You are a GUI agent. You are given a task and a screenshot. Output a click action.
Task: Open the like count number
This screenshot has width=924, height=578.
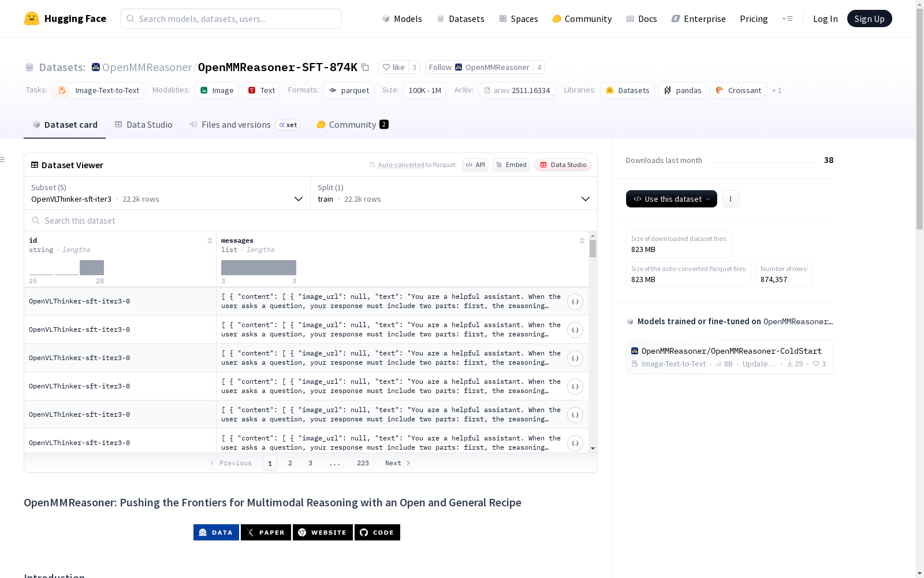[x=414, y=67]
